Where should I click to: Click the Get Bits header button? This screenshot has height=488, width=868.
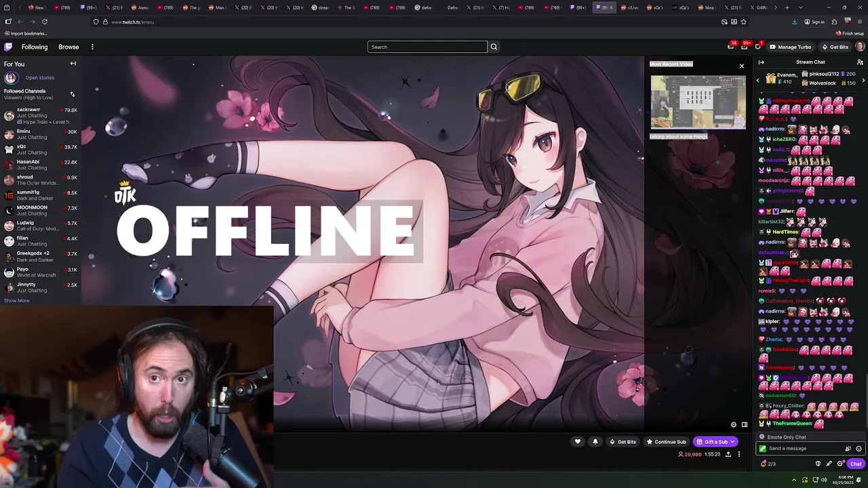(x=835, y=47)
